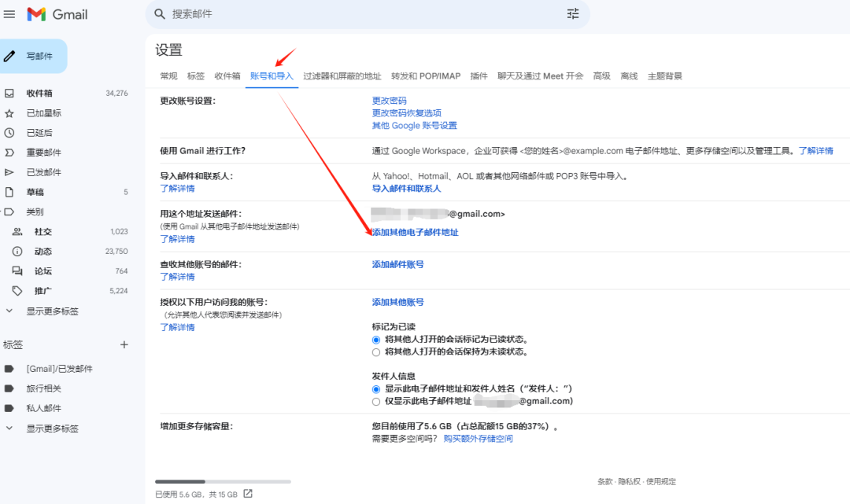Click the 推广 tag icon
This screenshot has height=504, width=850.
(17, 291)
